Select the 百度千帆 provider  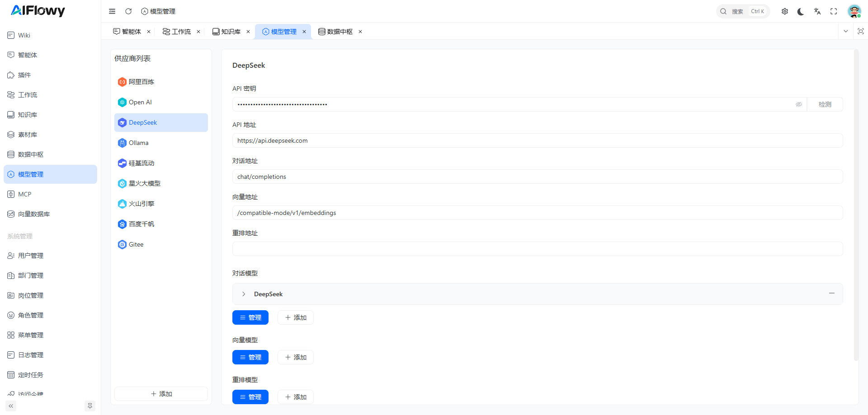(161, 224)
